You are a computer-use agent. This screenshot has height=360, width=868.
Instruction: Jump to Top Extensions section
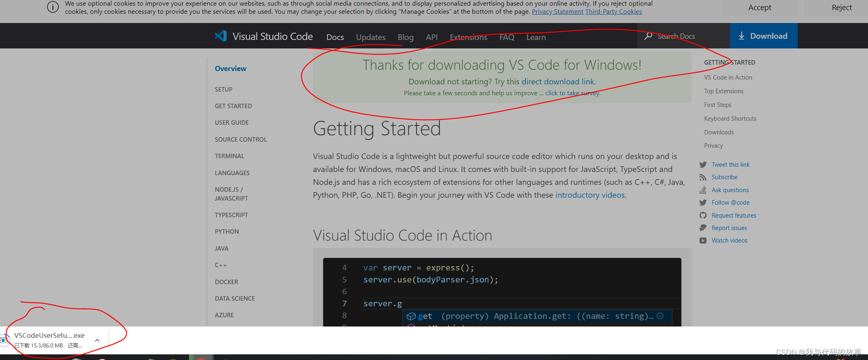coord(724,91)
